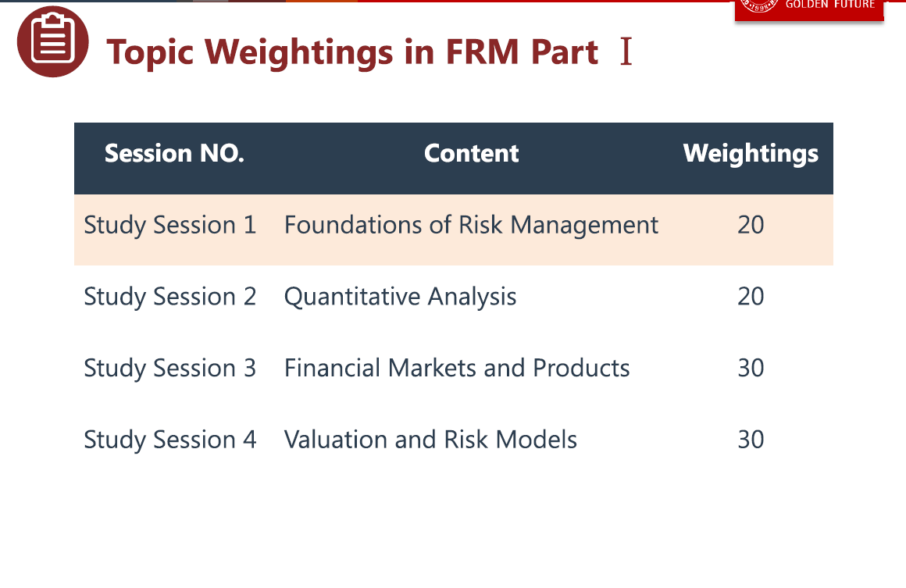Image resolution: width=906 pixels, height=588 pixels.
Task: Click the weighting 30 for Valuation and Risk Models
Action: click(751, 440)
